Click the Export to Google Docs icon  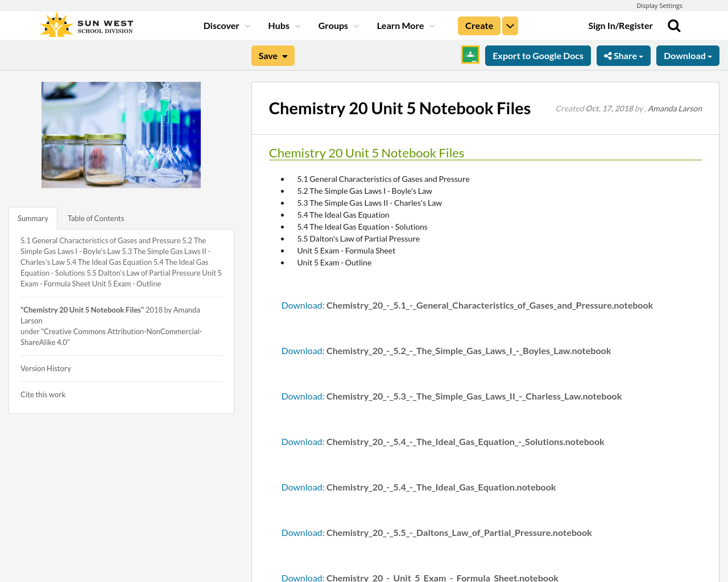[x=537, y=54]
